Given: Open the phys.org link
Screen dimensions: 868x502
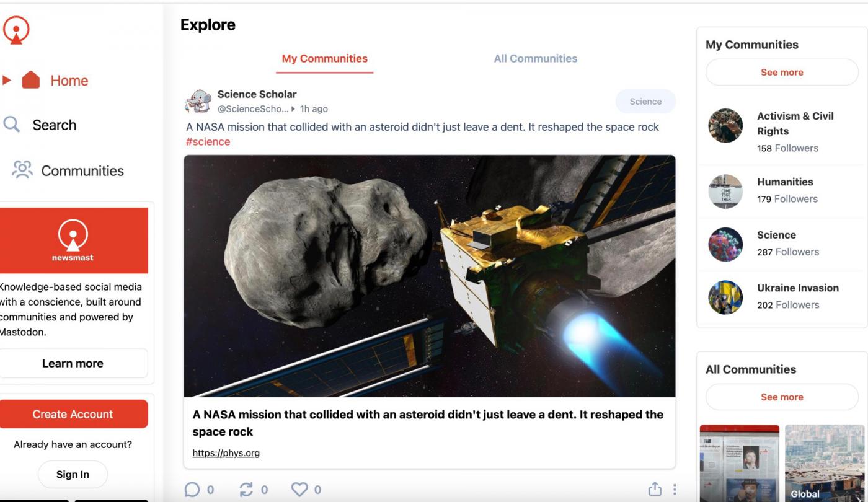Looking at the screenshot, I should (226, 453).
